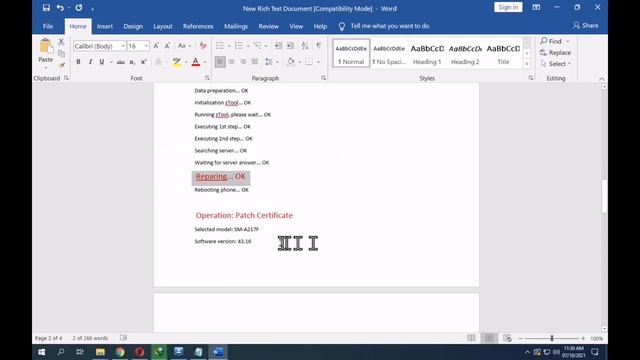
Task: Toggle bulleted list
Action: point(220,46)
